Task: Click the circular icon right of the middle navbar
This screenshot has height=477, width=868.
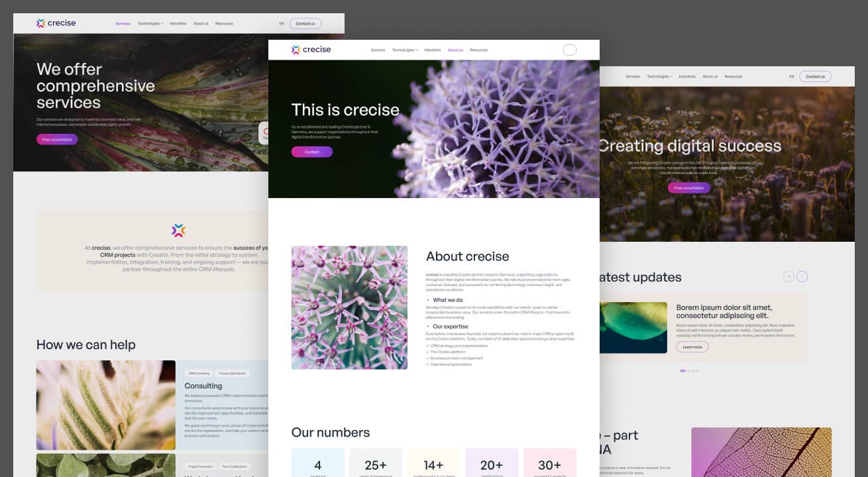Action: tap(569, 49)
